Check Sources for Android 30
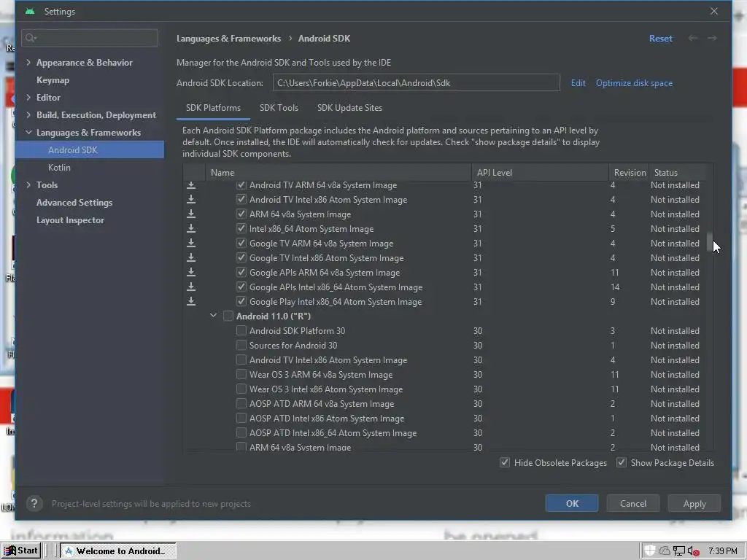 241,345
